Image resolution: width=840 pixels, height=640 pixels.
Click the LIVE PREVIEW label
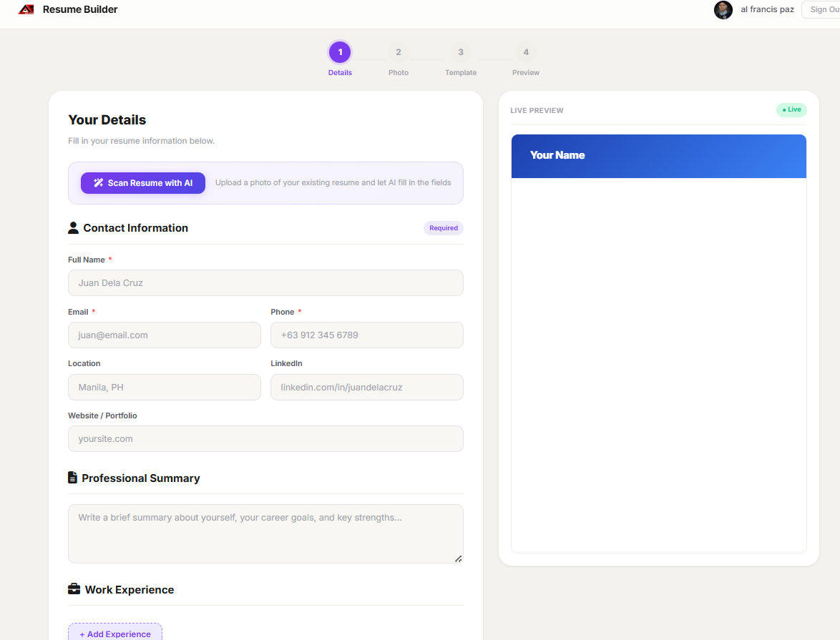coord(537,110)
